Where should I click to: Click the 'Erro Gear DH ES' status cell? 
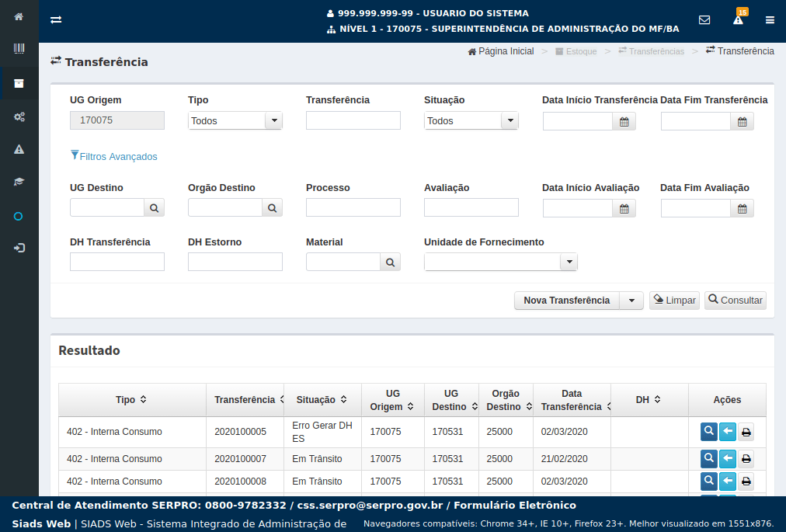click(x=322, y=432)
